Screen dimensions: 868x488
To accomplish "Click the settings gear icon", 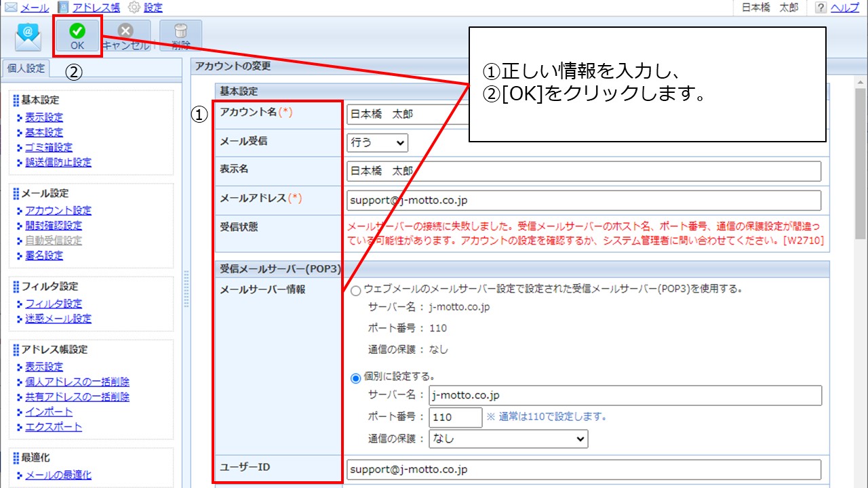I will click(134, 7).
